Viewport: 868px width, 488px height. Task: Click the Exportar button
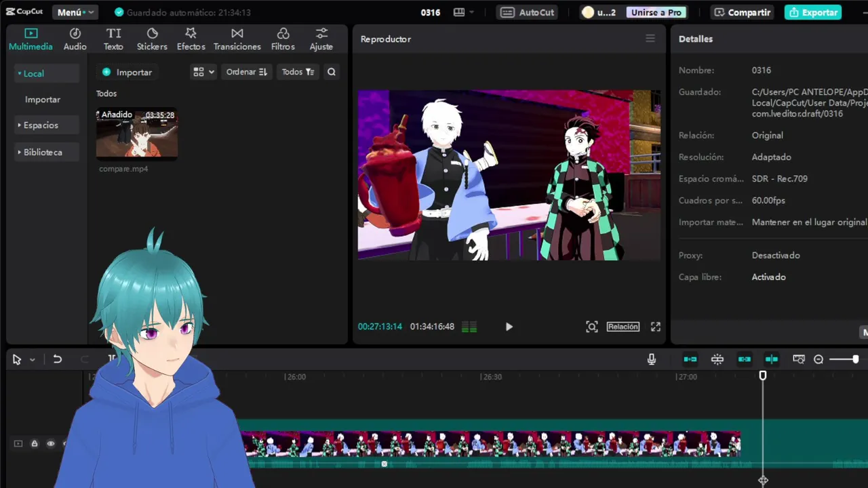[x=813, y=12]
